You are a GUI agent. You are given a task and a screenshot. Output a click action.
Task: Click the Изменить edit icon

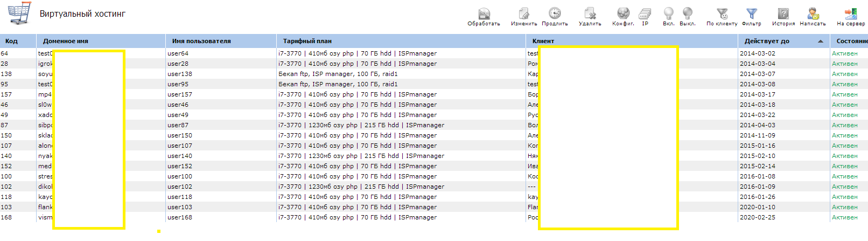point(523,15)
